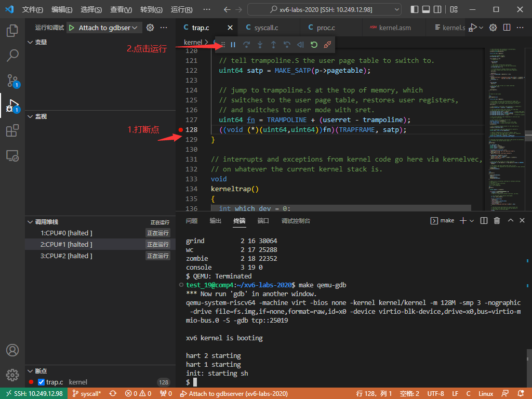Viewport: 532px width, 399px height.
Task: Delete the terminal with trash icon
Action: click(497, 221)
